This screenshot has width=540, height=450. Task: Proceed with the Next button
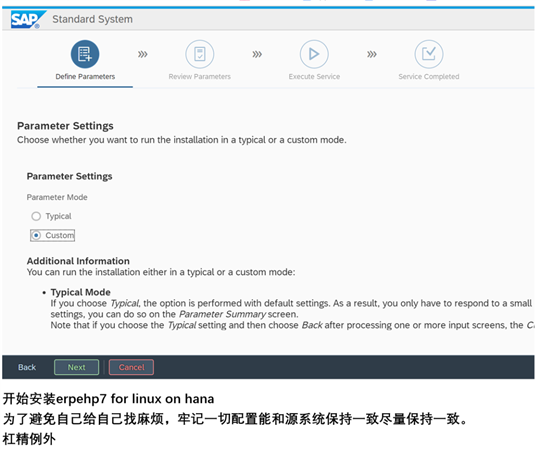[x=76, y=367]
